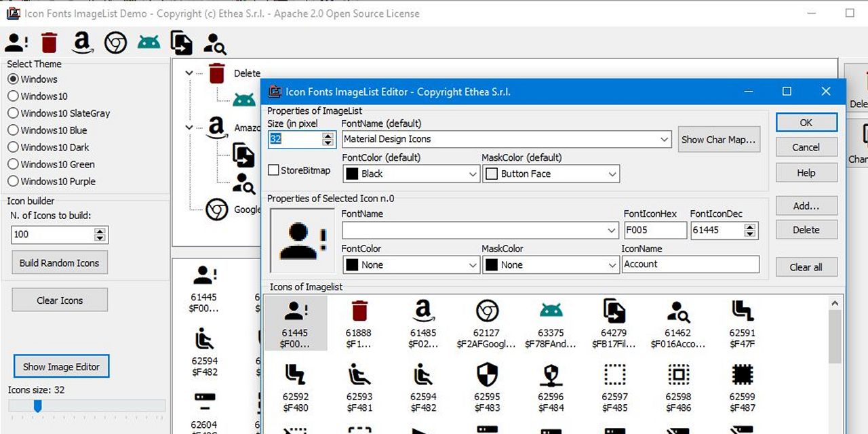Select the shield icon labeled 62595
The height and width of the screenshot is (434, 868).
(486, 375)
